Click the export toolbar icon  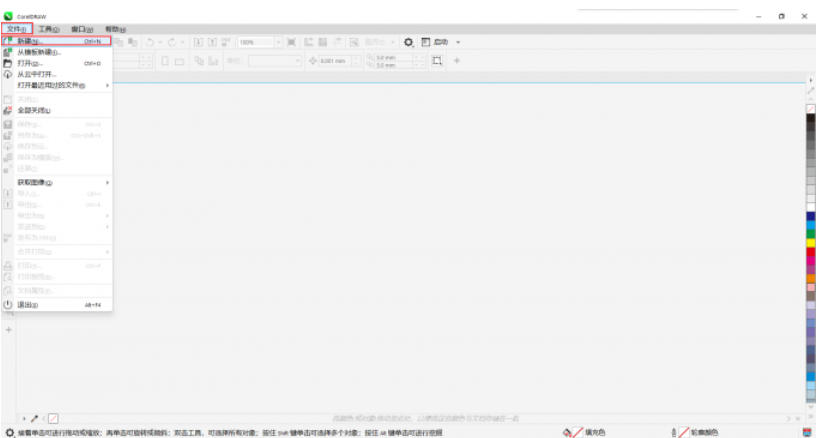212,42
